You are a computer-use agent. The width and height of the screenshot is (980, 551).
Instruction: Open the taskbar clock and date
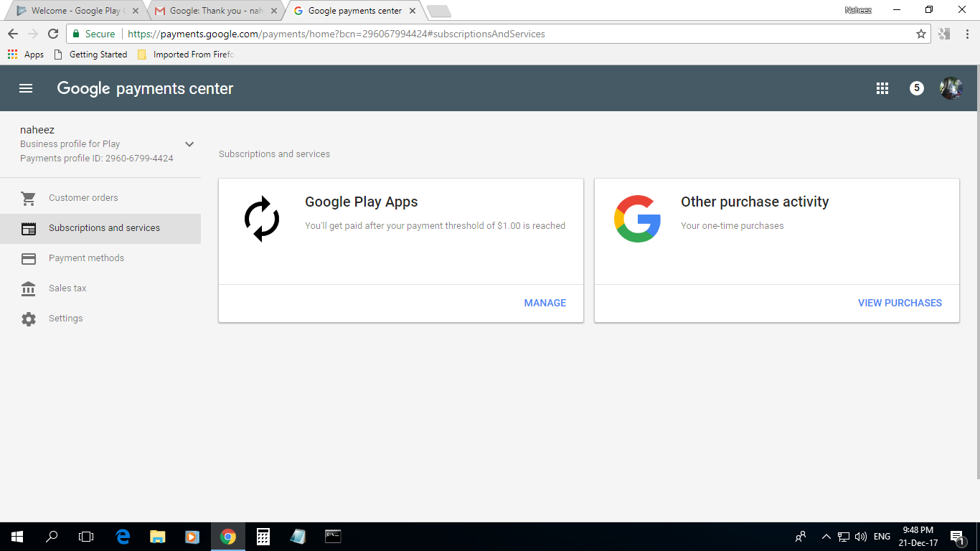(918, 537)
